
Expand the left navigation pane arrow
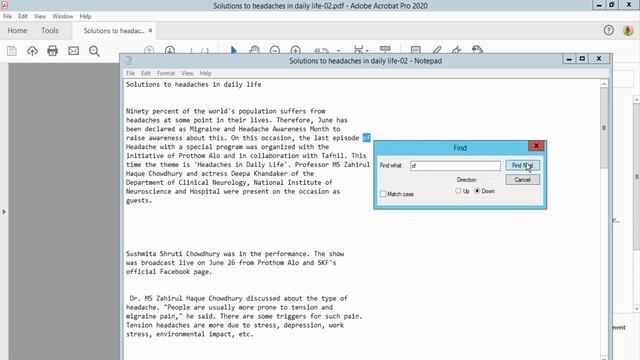4,212
